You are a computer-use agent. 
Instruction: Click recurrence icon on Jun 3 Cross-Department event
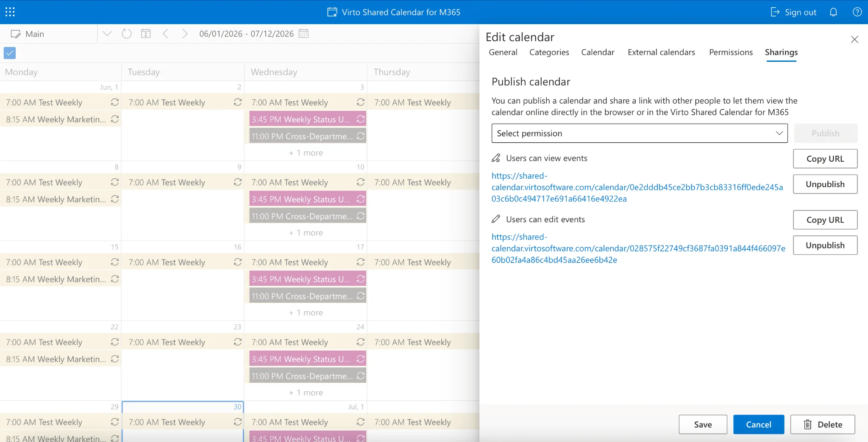[361, 136]
